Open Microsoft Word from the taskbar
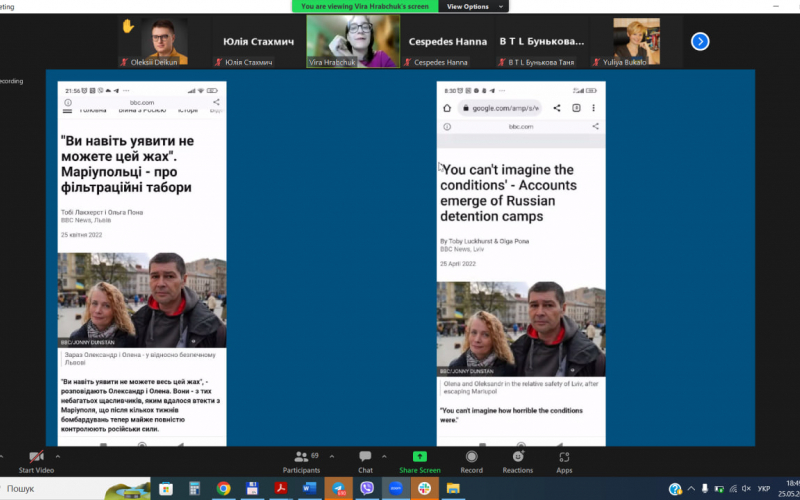Viewport: 800px width, 500px height. pos(309,489)
